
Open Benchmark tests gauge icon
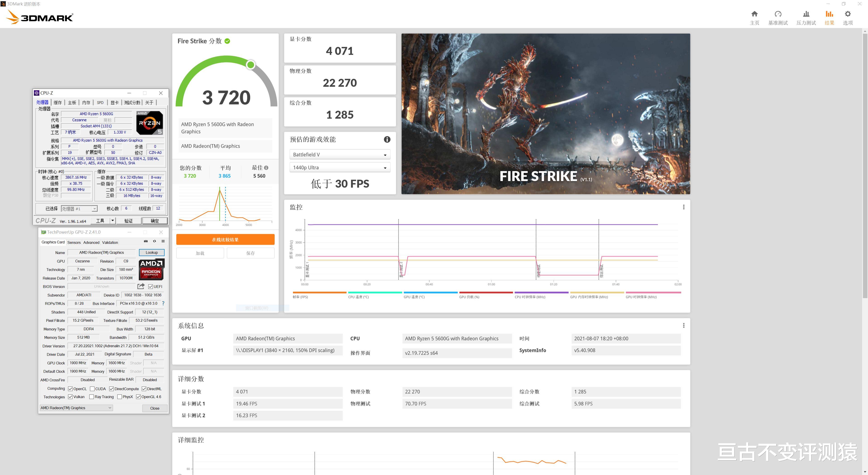pyautogui.click(x=778, y=14)
